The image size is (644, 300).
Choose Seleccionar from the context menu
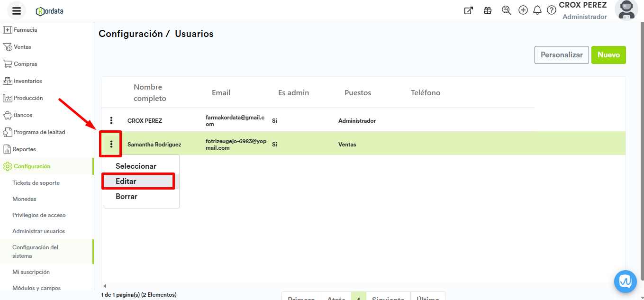[x=136, y=166]
